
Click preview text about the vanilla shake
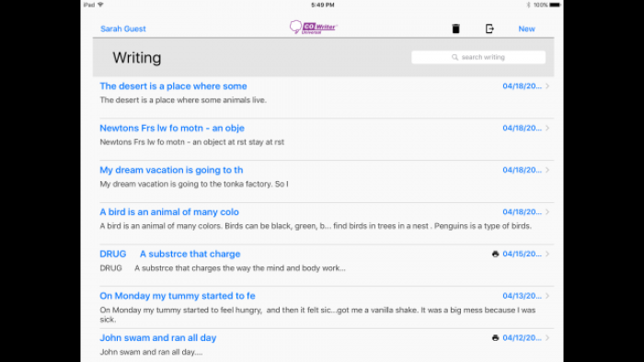pos(317,314)
